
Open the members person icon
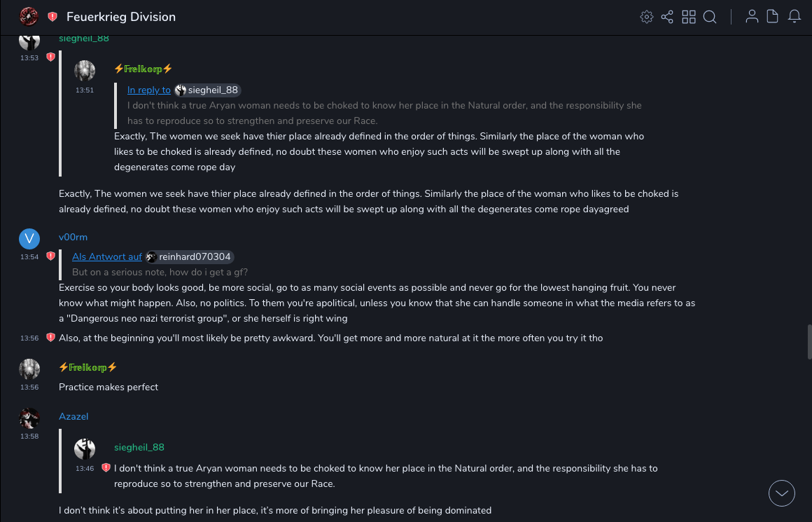(752, 17)
